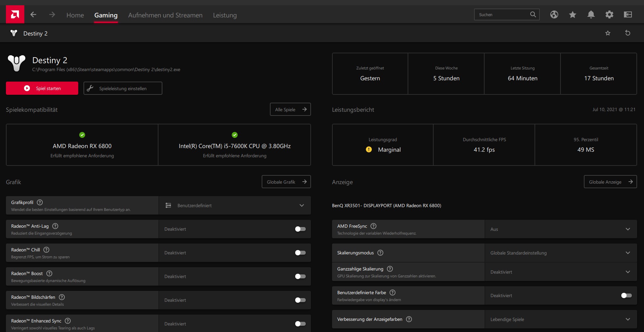Screen dimensions: 644x332
Task: Expand the Grafikprofil dropdown
Action: (235, 205)
